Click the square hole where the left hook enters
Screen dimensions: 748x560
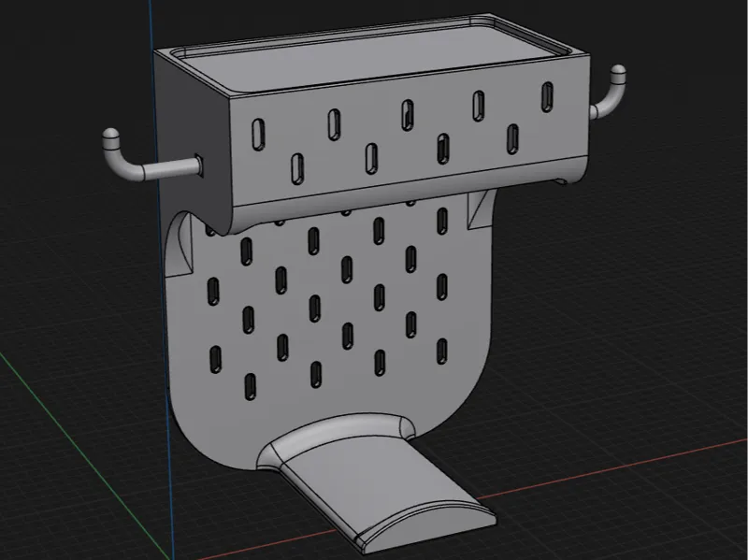click(199, 165)
